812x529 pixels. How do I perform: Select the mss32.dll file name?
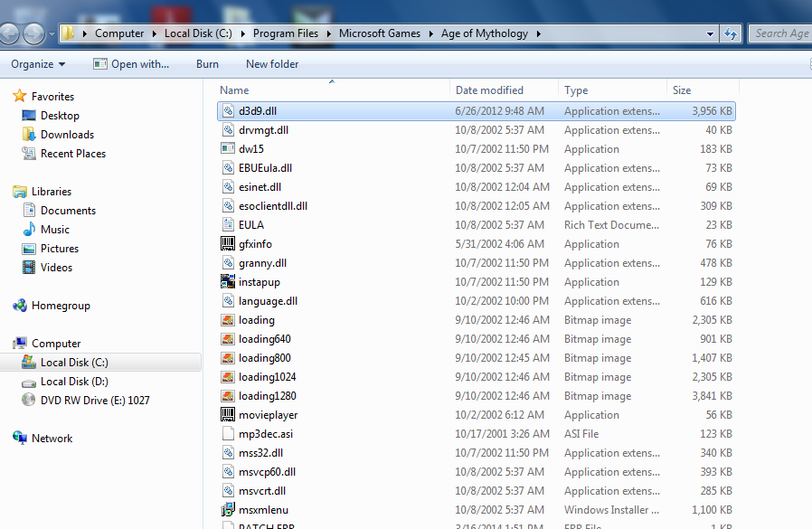tap(261, 453)
